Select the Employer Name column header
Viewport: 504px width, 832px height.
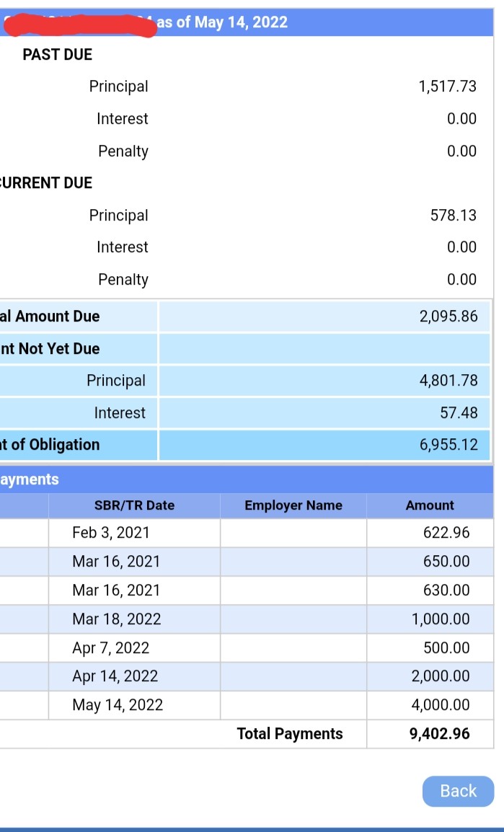point(293,505)
